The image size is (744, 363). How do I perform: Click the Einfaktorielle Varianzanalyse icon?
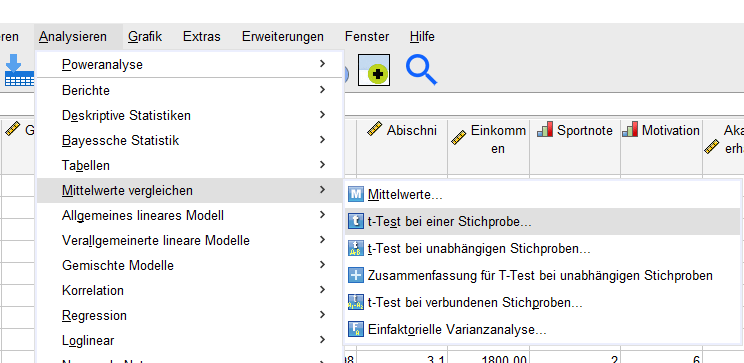pos(355,329)
